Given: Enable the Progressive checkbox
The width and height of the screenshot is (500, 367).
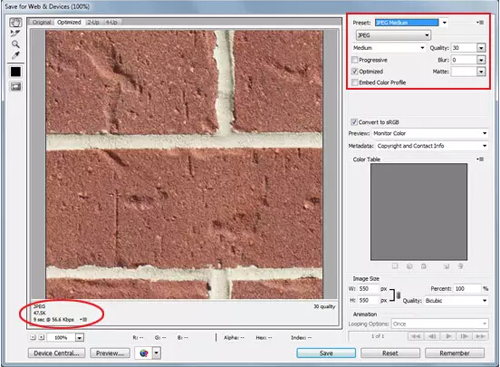Looking at the screenshot, I should (x=355, y=60).
